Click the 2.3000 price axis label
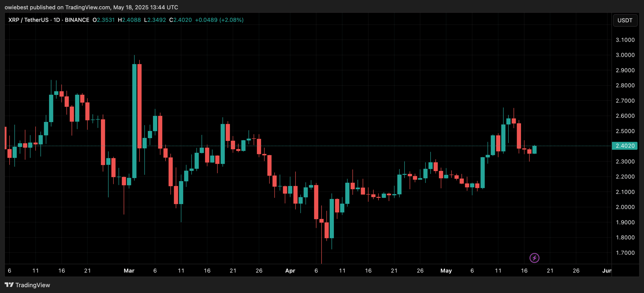This screenshot has width=644, height=293. (625, 161)
